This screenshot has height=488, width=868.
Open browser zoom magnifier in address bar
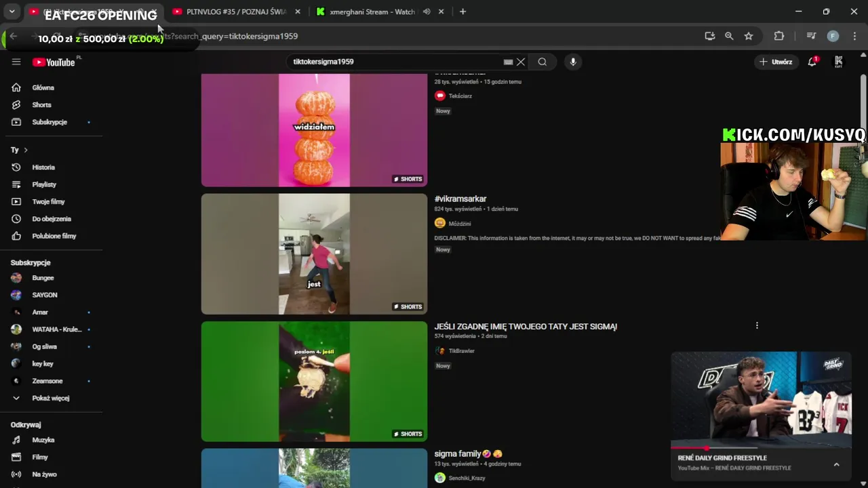point(729,36)
